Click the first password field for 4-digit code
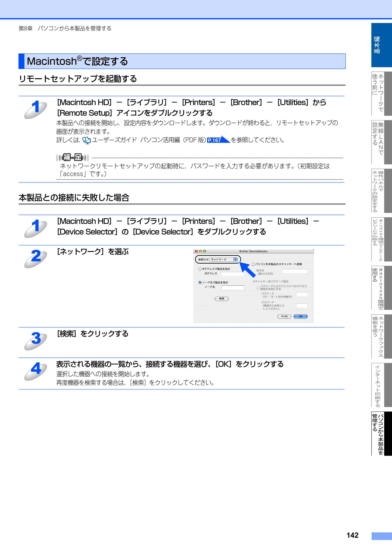 [302, 294]
